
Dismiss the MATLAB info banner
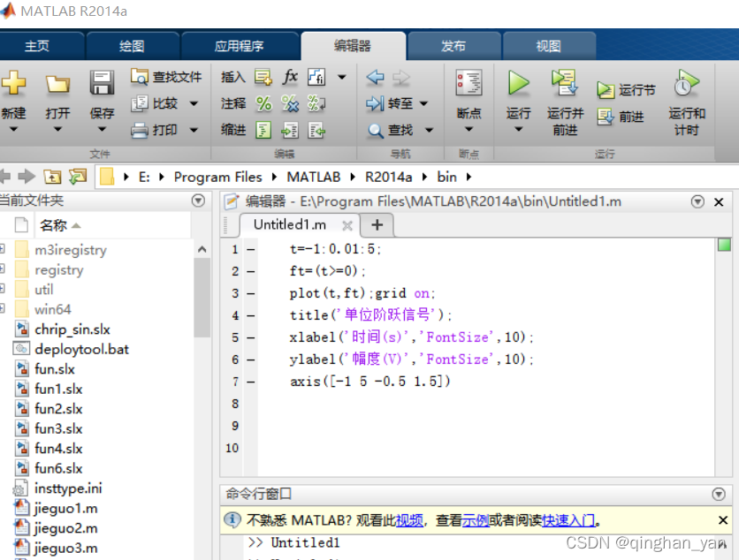722,520
